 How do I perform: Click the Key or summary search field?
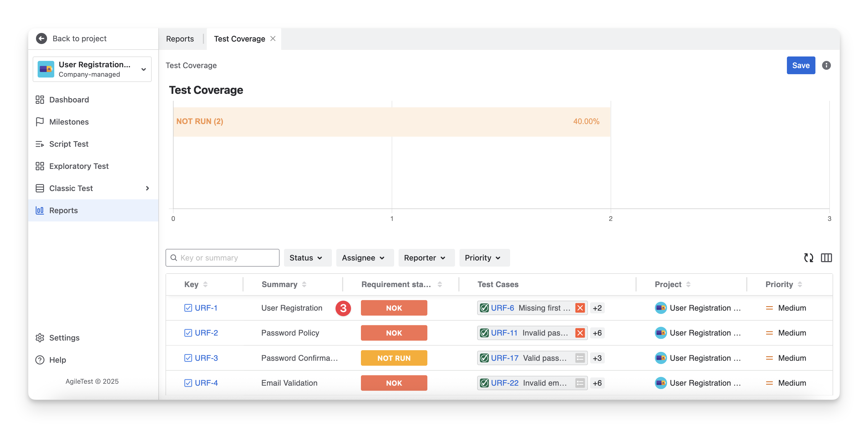point(222,258)
